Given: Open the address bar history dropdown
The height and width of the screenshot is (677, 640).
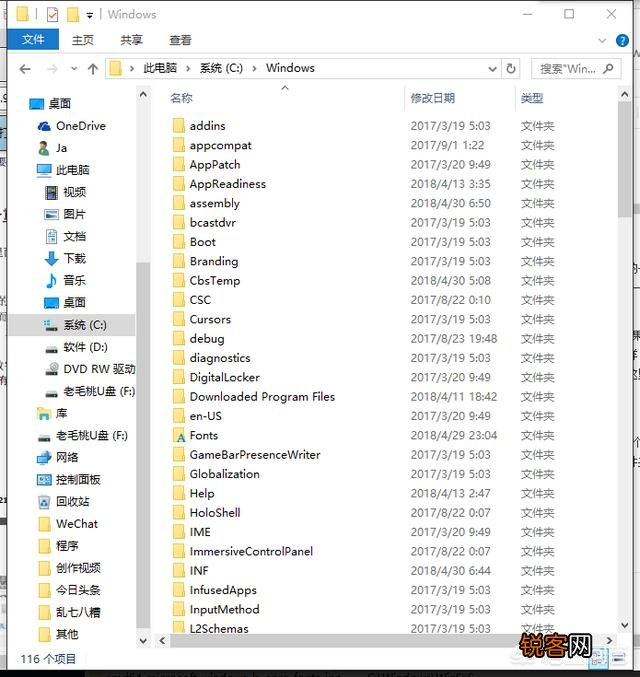Looking at the screenshot, I should click(x=492, y=69).
